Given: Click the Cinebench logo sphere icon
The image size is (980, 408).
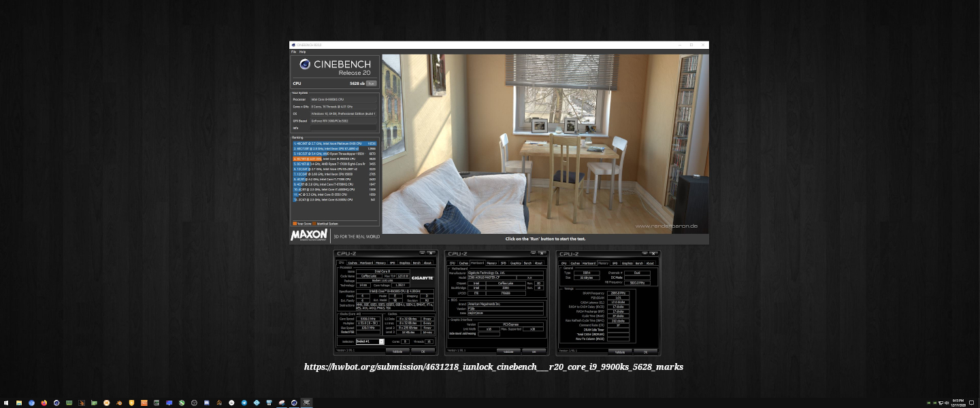Looking at the screenshot, I should point(305,65).
